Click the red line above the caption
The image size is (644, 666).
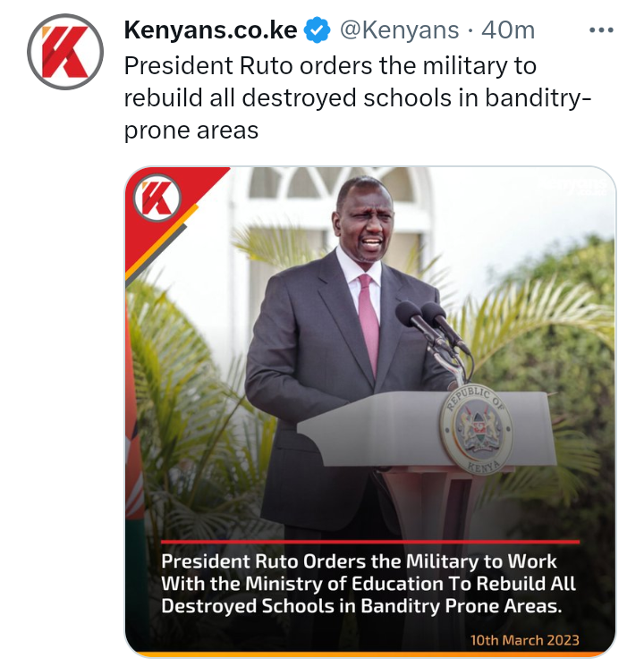tap(369, 542)
